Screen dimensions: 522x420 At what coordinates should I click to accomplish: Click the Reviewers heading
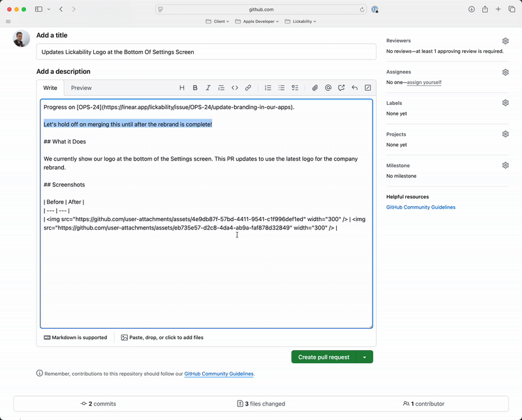tap(398, 40)
